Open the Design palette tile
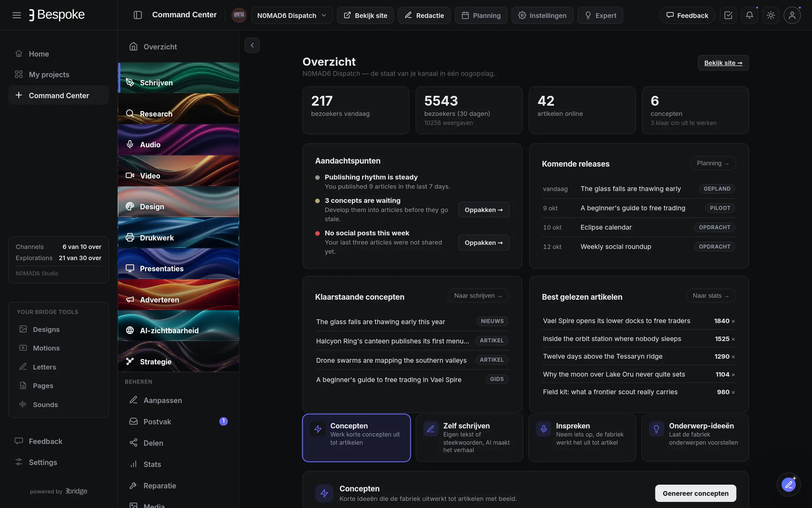This screenshot has width=812, height=508. [178, 202]
